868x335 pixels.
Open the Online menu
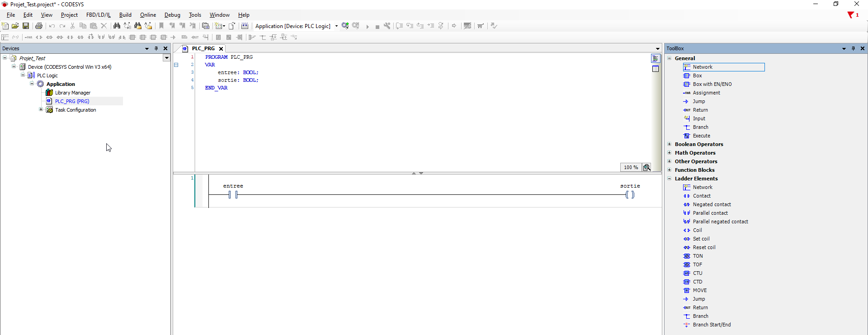tap(148, 15)
